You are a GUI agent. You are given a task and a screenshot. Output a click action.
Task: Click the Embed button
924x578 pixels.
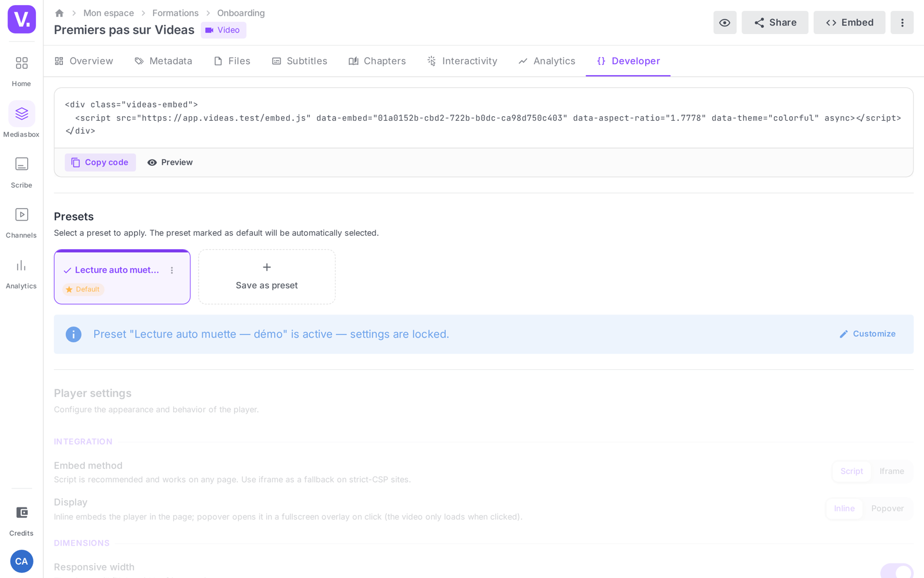pos(850,23)
